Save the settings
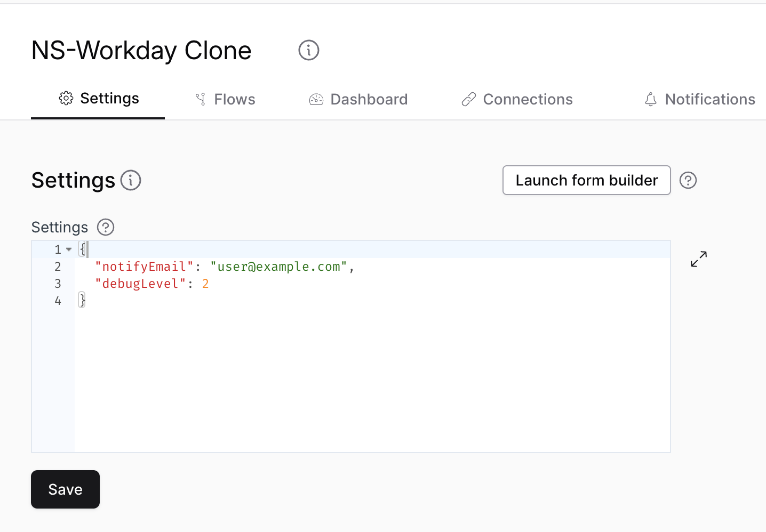766x532 pixels. pos(65,489)
